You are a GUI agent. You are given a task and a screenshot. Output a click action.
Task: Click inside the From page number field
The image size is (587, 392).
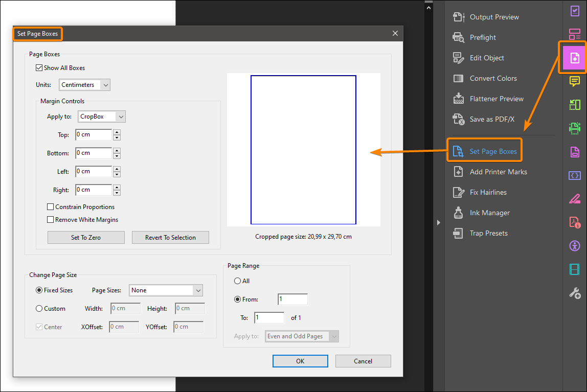click(x=292, y=299)
